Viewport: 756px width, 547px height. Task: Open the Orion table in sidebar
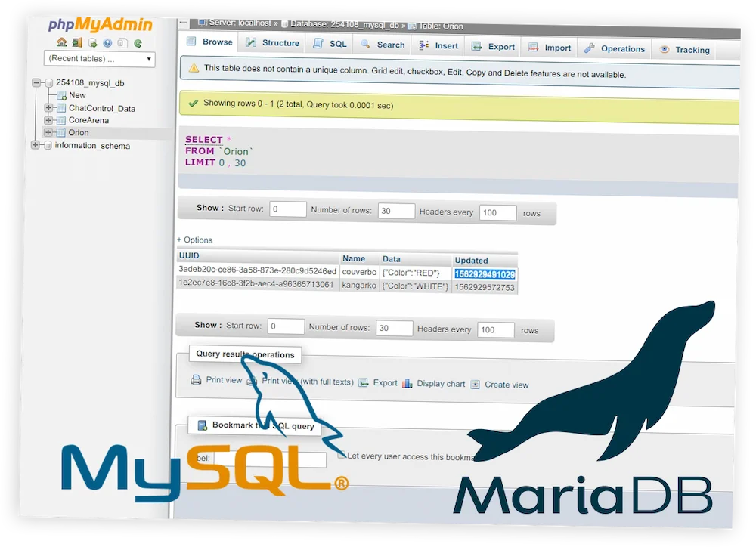[79, 132]
